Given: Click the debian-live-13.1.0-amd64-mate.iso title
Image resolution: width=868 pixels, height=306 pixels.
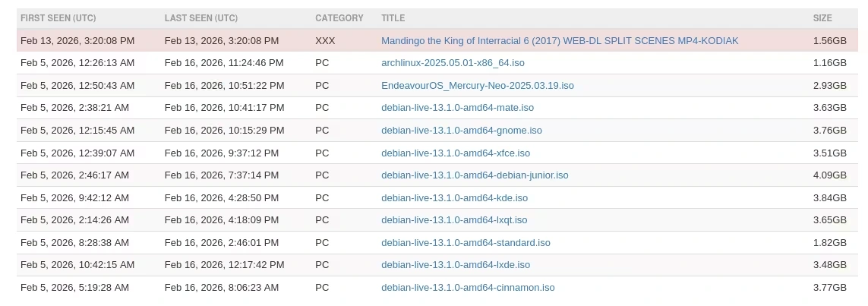Looking at the screenshot, I should (x=457, y=108).
